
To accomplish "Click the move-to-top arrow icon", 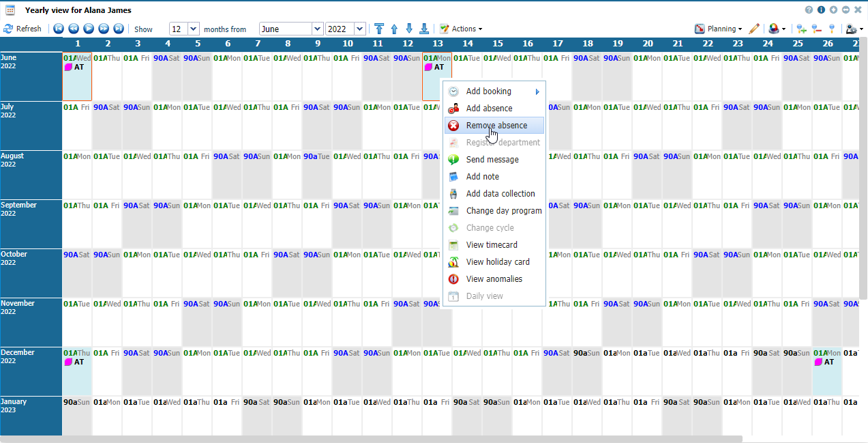I will click(x=379, y=29).
